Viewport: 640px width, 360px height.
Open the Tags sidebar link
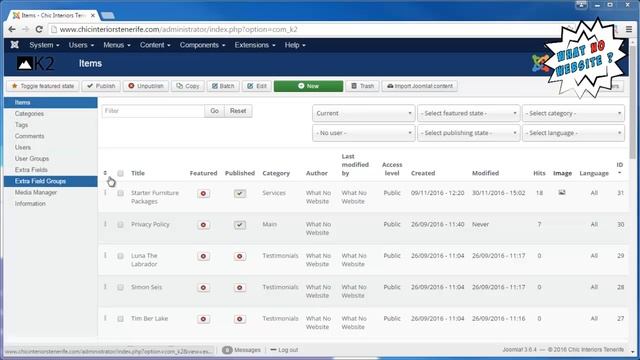pyautogui.click(x=21, y=125)
